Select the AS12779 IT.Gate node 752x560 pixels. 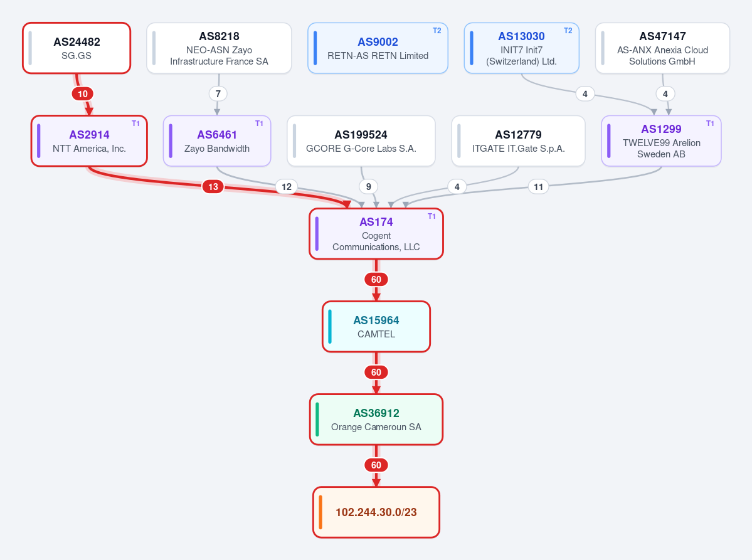click(519, 141)
